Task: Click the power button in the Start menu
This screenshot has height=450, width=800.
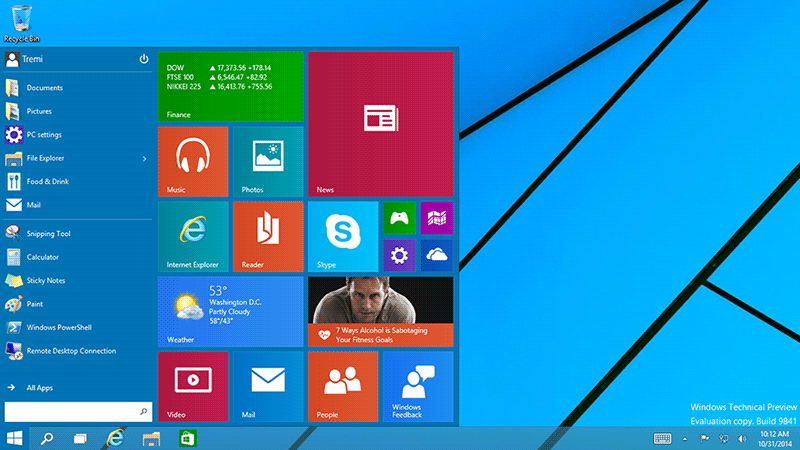Action: [144, 59]
